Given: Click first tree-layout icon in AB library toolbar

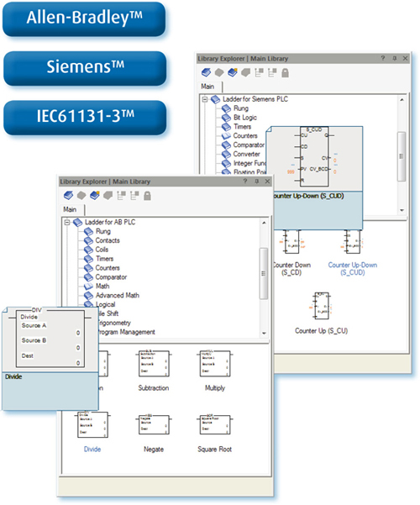Looking at the screenshot, I should pos(121,196).
